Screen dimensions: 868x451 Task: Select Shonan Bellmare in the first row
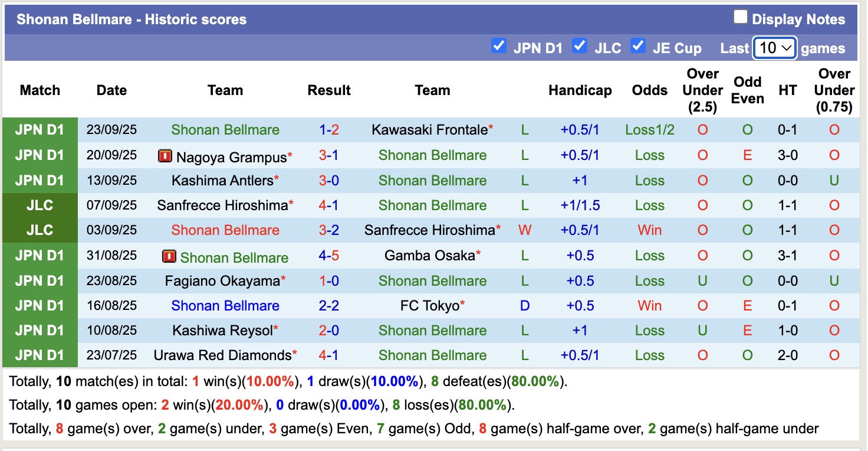(x=225, y=130)
